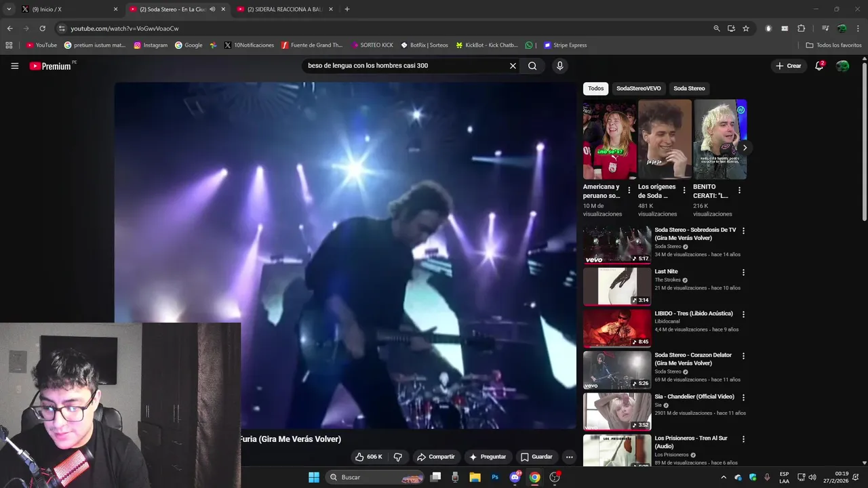Open File Explorer from the taskbar
This screenshot has height=488, width=868.
pos(475,477)
